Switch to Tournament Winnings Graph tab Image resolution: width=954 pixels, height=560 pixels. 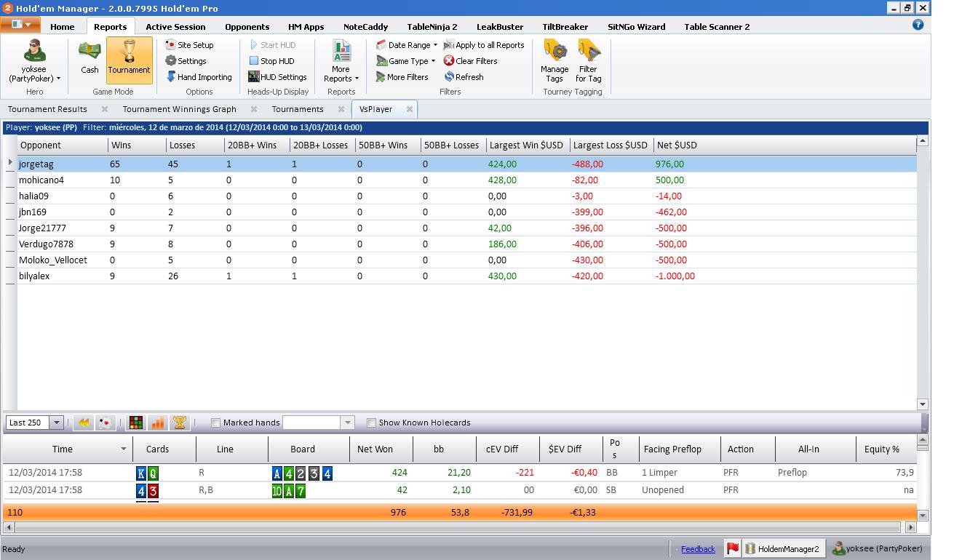tap(179, 109)
